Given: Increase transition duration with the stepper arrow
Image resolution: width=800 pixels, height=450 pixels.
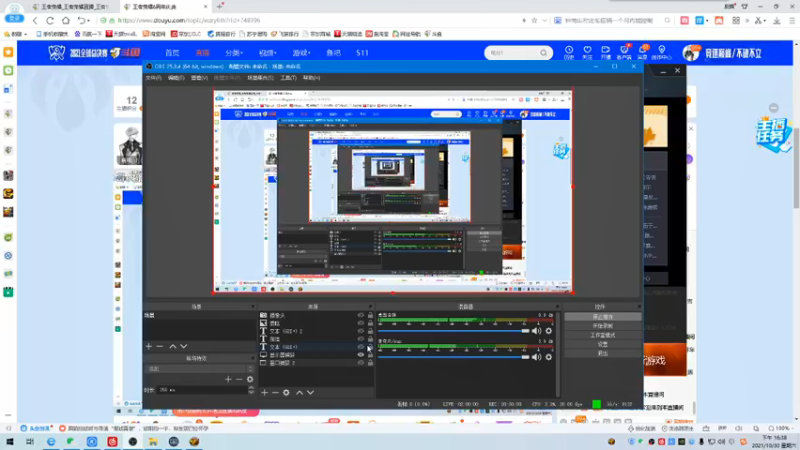Looking at the screenshot, I should (251, 388).
